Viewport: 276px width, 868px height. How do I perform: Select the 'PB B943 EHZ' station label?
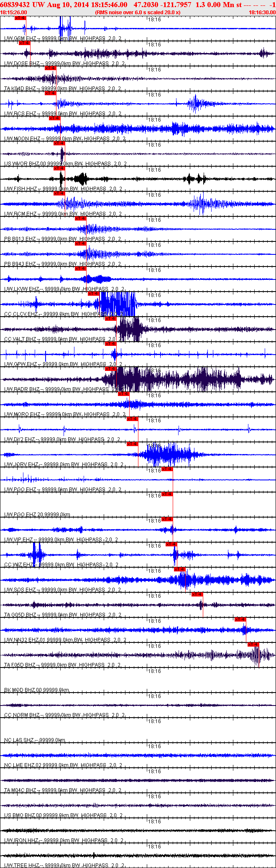pyautogui.click(x=20, y=264)
